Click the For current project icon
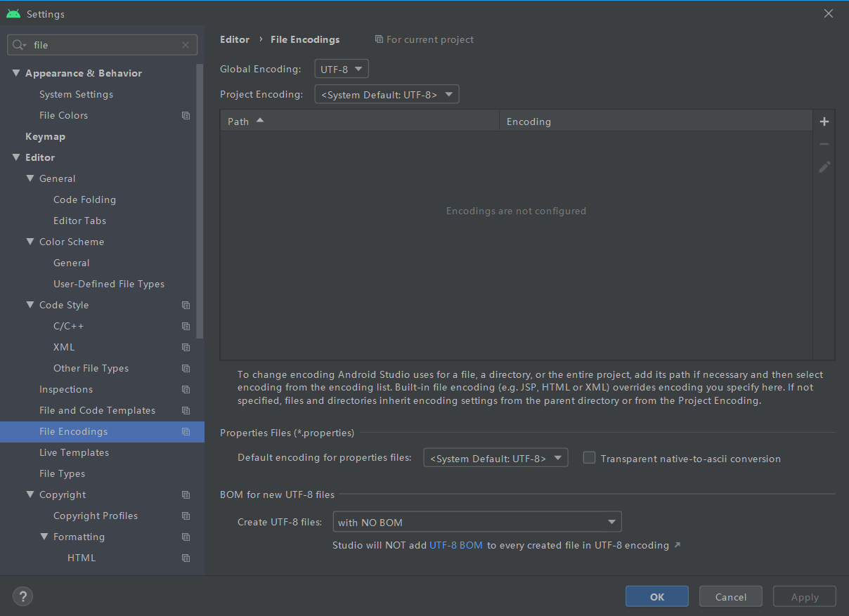849x616 pixels. tap(379, 39)
